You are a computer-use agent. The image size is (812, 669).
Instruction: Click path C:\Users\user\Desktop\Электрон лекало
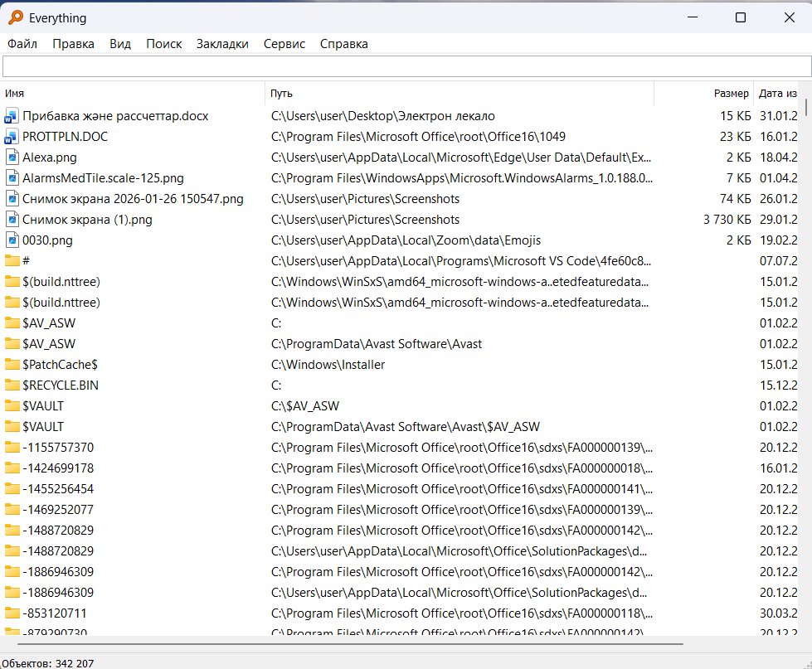pos(382,116)
